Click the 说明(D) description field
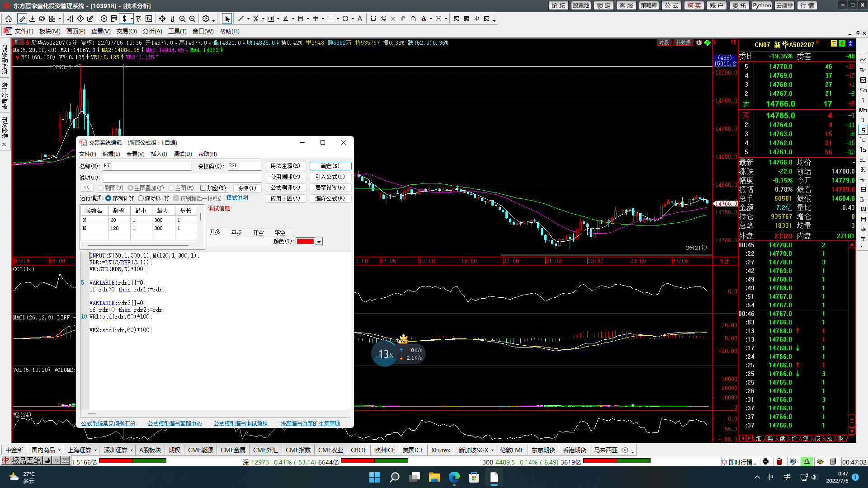Screen dimensions: 868x488 point(182,178)
